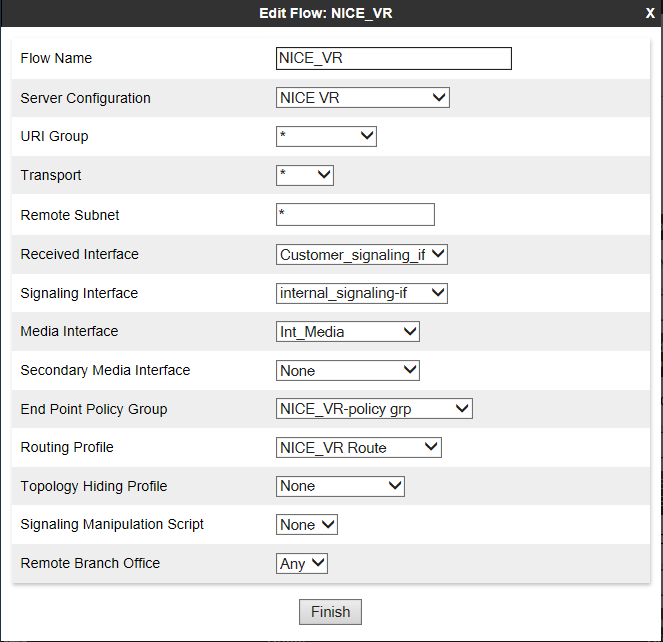The width and height of the screenshot is (663, 642).
Task: Open the Signaling Manipulation Script dropdown
Action: (x=307, y=524)
